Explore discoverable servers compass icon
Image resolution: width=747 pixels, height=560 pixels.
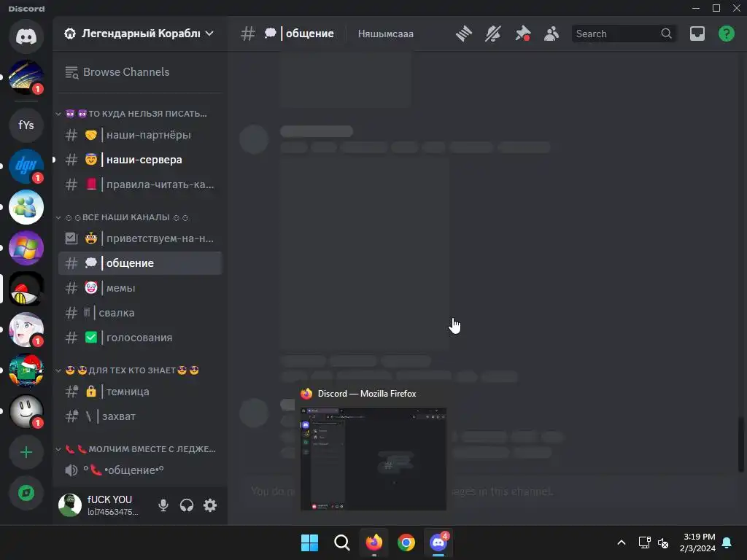(x=26, y=493)
